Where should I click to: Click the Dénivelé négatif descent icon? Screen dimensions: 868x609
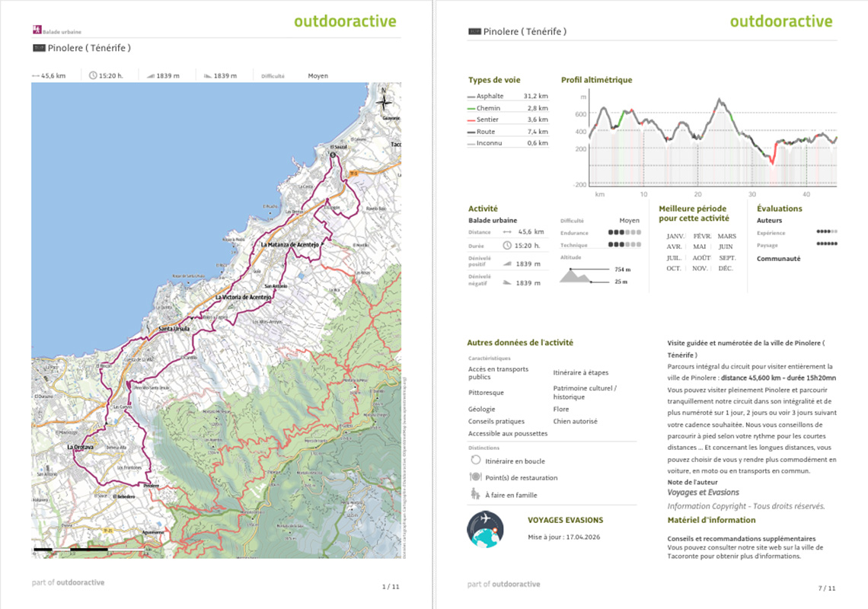(507, 283)
